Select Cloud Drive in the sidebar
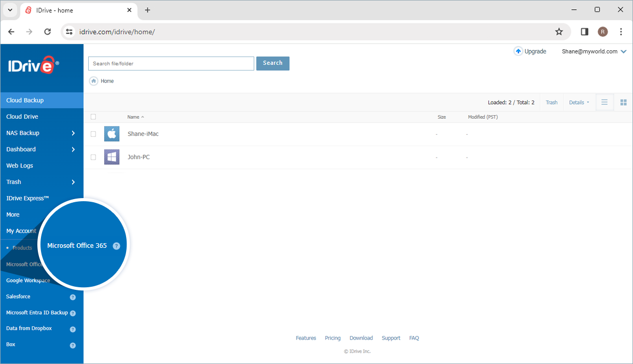The width and height of the screenshot is (633, 364). point(42,117)
